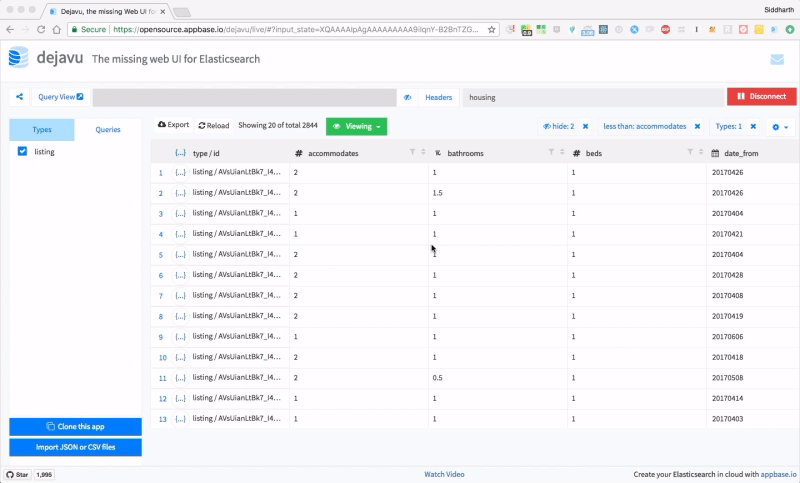Click the beds column hash icon

click(577, 153)
